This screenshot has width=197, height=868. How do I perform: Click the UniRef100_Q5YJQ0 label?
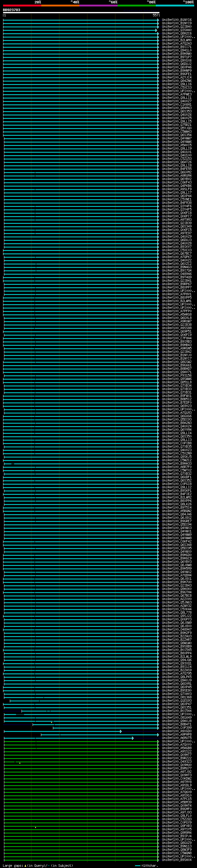click(176, 128)
